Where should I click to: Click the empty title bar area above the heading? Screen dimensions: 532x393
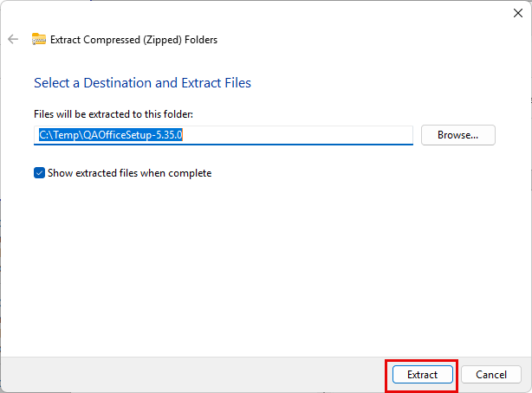click(260, 13)
